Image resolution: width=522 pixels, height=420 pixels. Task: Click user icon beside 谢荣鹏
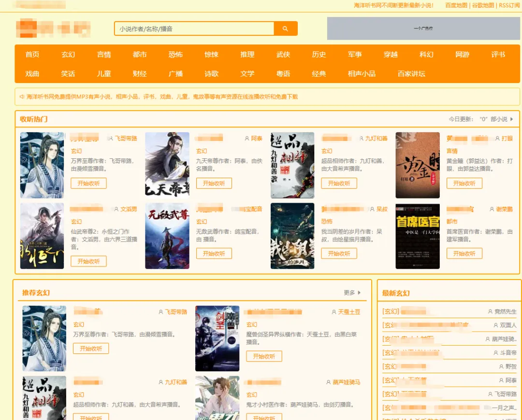[x=492, y=209]
